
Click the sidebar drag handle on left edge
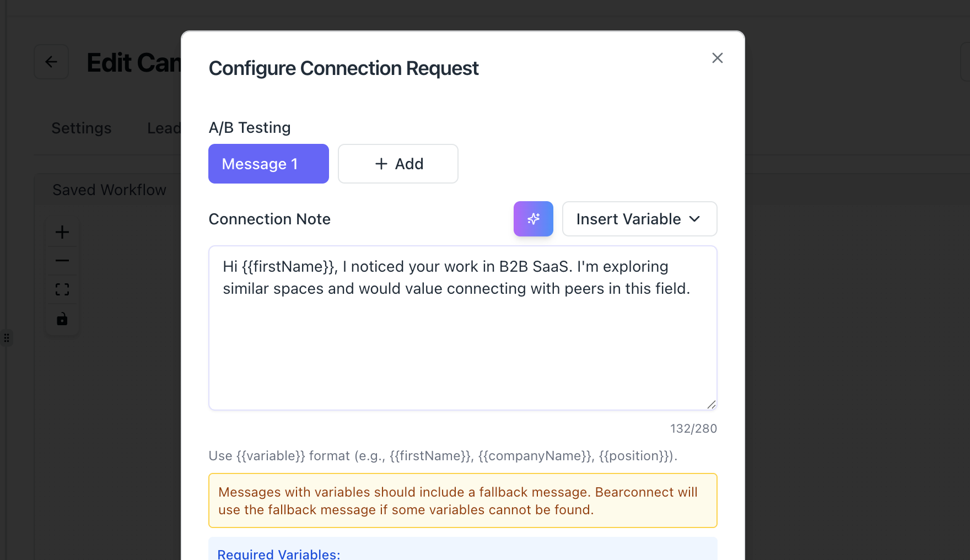(x=7, y=337)
